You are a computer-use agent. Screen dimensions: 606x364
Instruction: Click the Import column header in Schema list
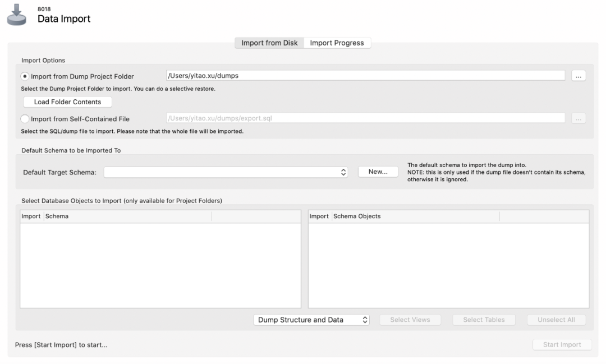(x=31, y=216)
